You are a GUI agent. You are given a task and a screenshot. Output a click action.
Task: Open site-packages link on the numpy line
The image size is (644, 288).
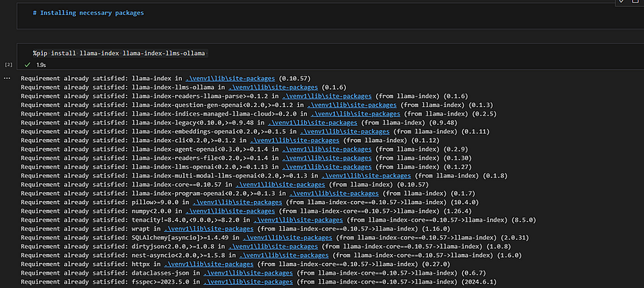click(230, 211)
